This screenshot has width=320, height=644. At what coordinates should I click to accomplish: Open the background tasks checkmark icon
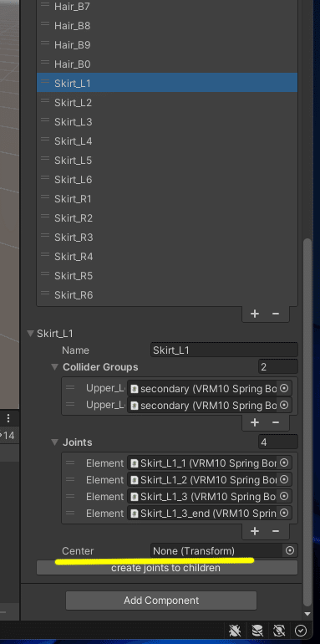click(x=301, y=630)
